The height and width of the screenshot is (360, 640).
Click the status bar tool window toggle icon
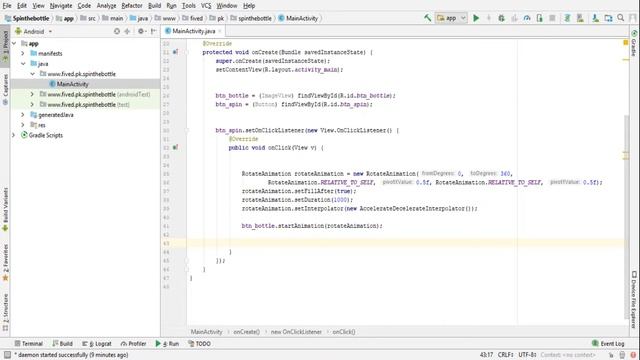7,355
